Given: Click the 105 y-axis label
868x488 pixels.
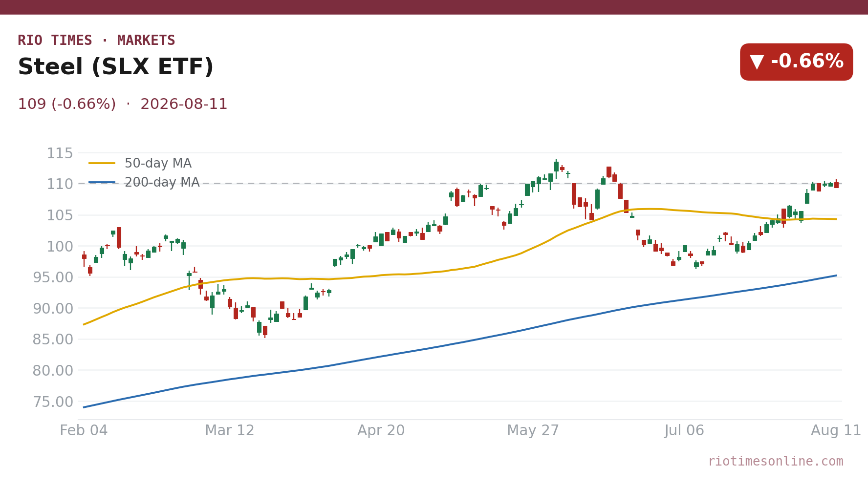Looking at the screenshot, I should click(x=60, y=215).
